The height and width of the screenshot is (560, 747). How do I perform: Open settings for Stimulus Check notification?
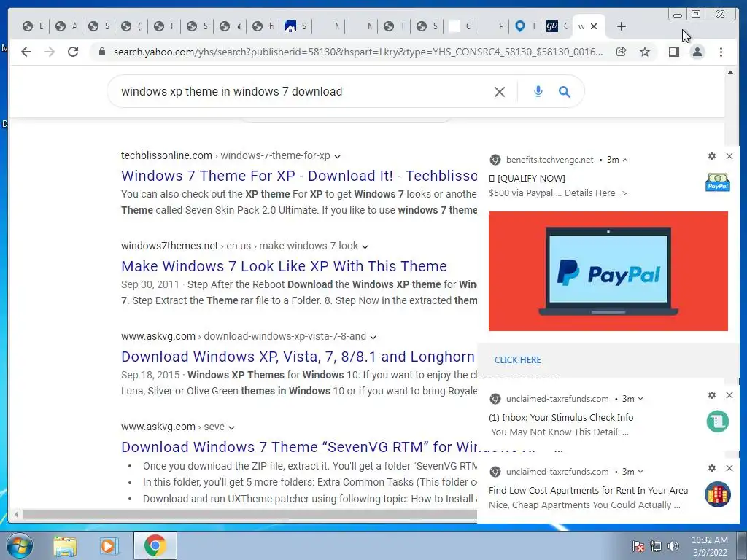coord(712,395)
